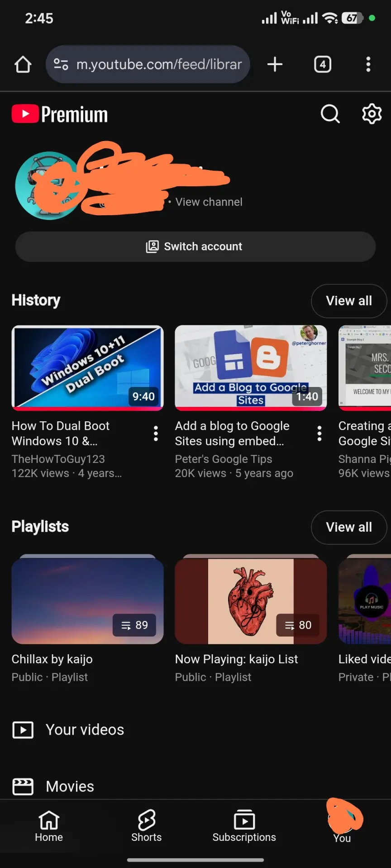This screenshot has width=391, height=868.
Task: Tap the View channel link
Action: tap(209, 202)
